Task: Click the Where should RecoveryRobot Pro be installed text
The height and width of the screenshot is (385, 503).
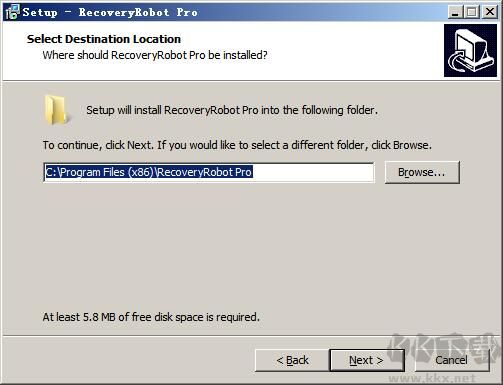Action: pos(155,55)
